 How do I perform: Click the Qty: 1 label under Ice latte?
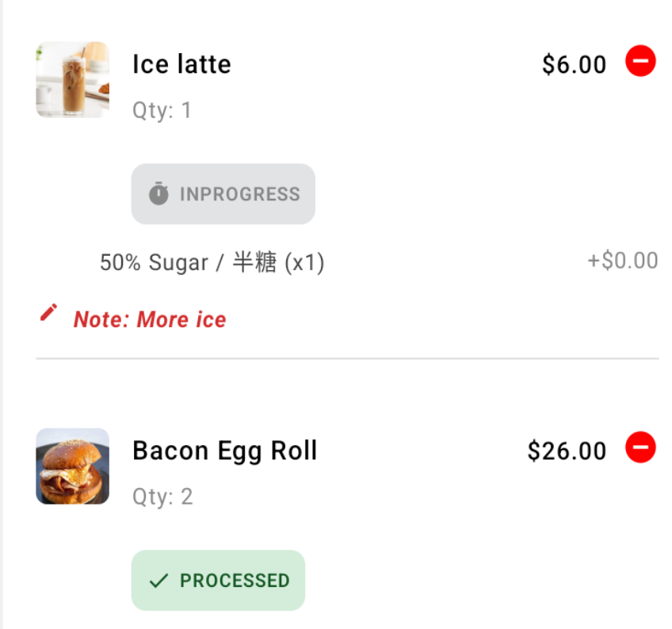click(162, 111)
